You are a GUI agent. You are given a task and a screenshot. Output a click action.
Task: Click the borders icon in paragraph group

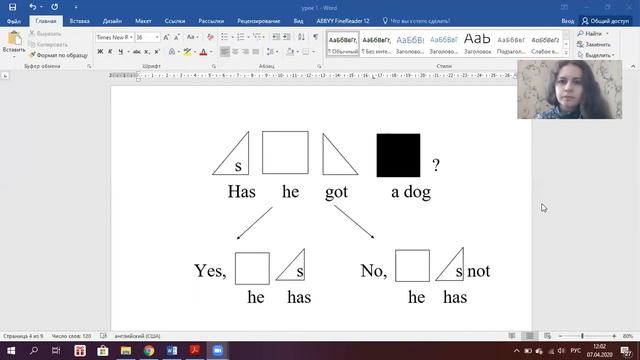coord(306,52)
